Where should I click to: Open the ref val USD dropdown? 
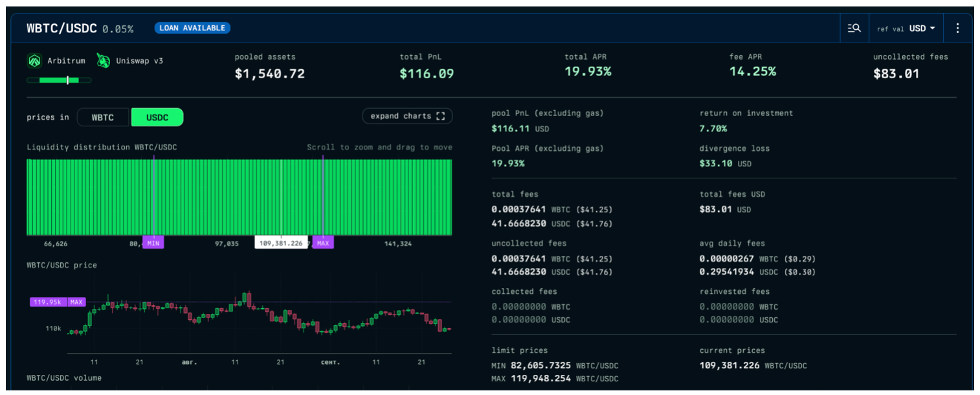906,28
